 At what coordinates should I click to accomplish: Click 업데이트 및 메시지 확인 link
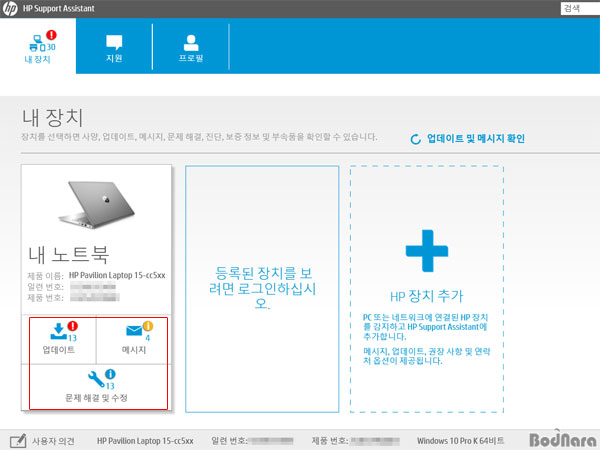pos(476,139)
